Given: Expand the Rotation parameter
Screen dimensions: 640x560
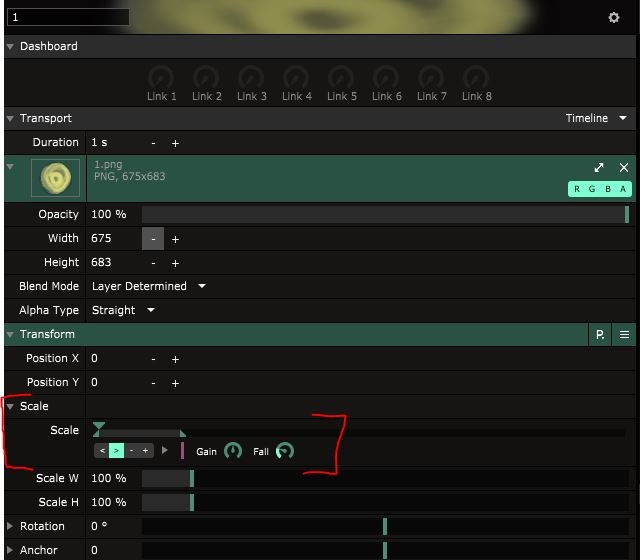Looking at the screenshot, I should point(11,526).
